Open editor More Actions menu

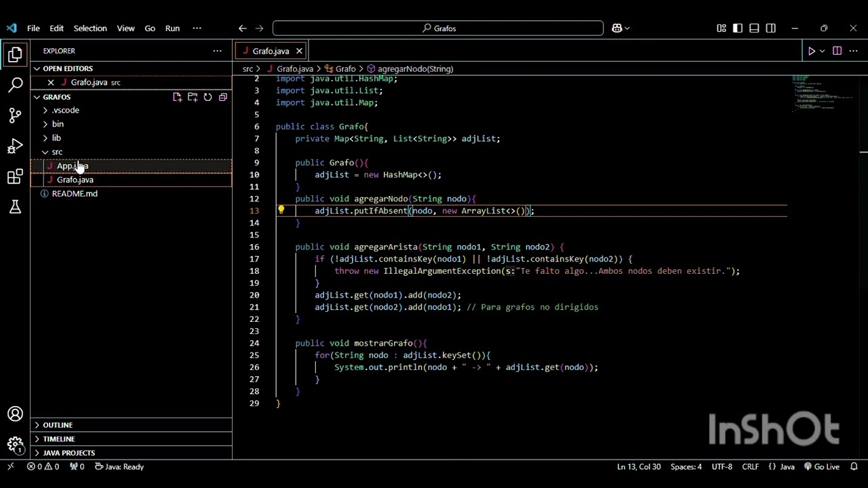point(854,51)
